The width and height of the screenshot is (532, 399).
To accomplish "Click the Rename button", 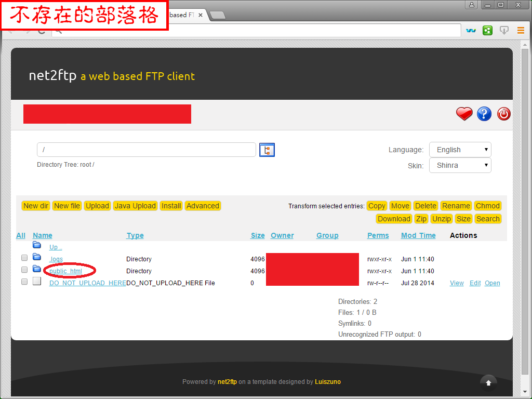I will [456, 206].
